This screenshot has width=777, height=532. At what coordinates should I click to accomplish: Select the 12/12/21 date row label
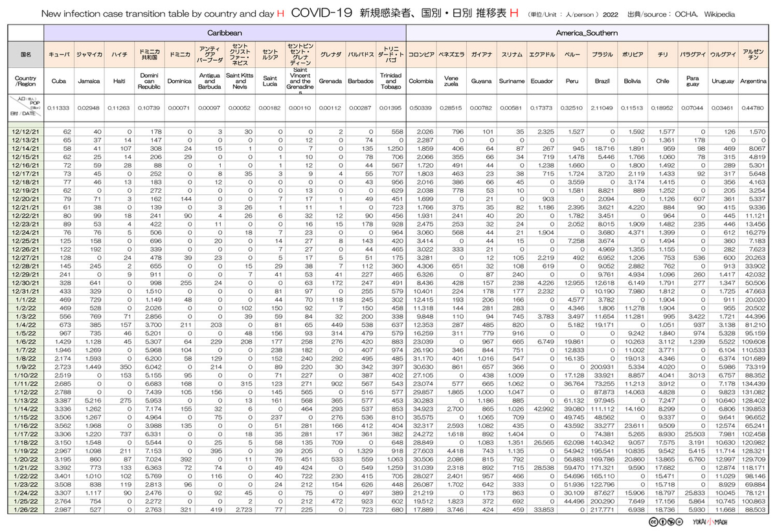[x=27, y=131]
